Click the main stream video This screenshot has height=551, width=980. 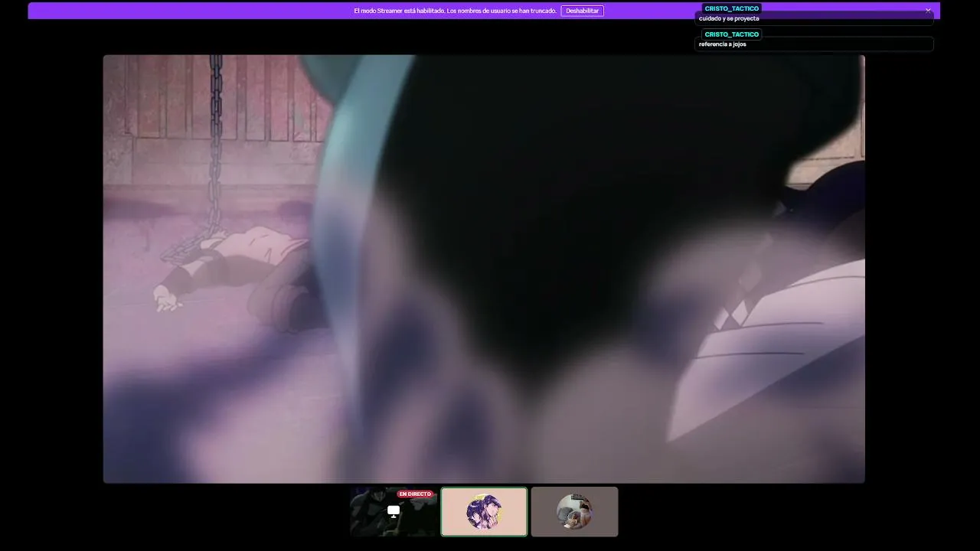[484, 269]
